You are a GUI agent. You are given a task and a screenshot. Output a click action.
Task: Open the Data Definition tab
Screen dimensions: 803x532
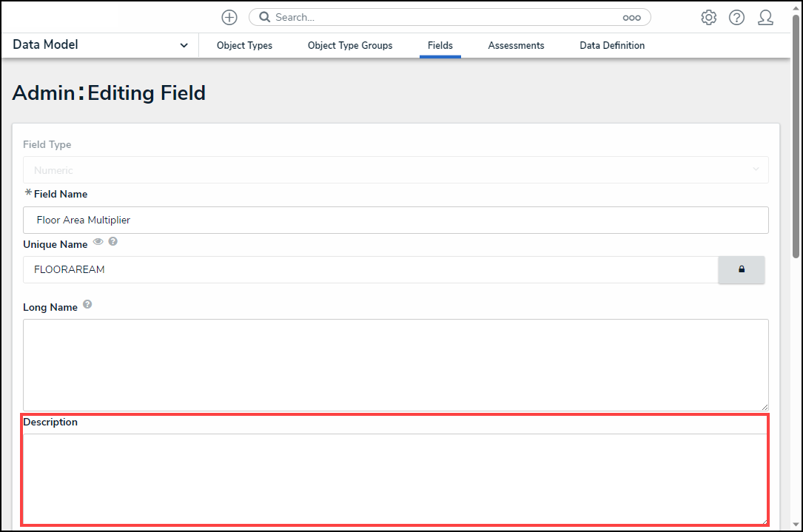[x=611, y=46]
